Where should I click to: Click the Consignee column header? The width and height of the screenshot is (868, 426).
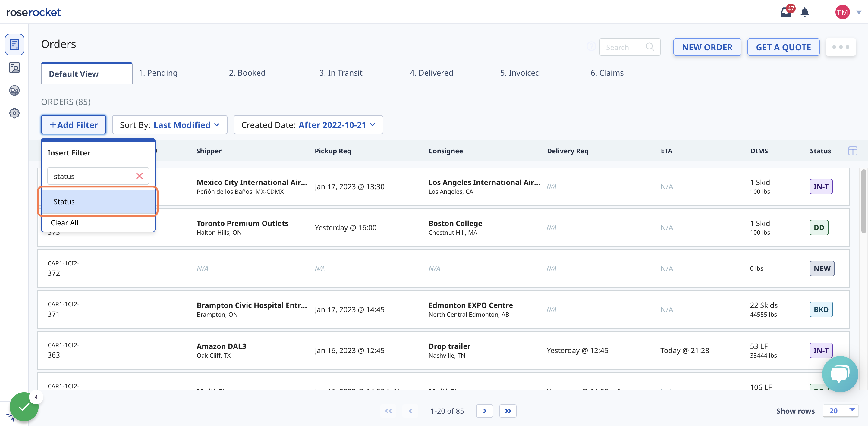tap(445, 151)
